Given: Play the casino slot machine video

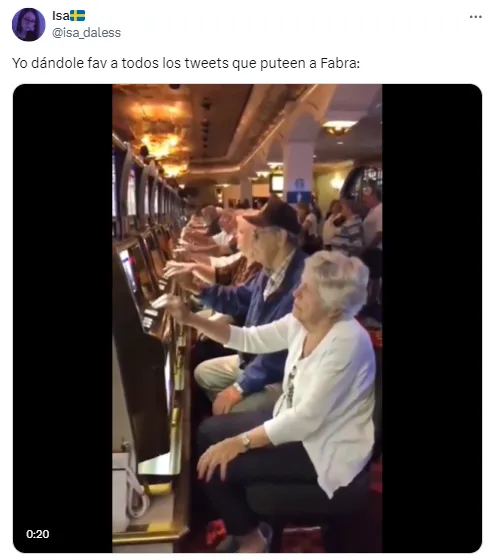Looking at the screenshot, I should 247,318.
